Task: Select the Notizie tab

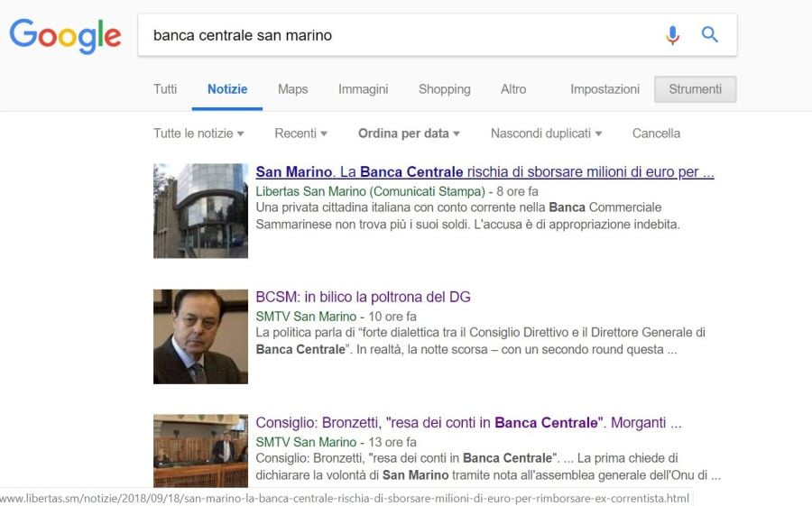Action: tap(227, 89)
